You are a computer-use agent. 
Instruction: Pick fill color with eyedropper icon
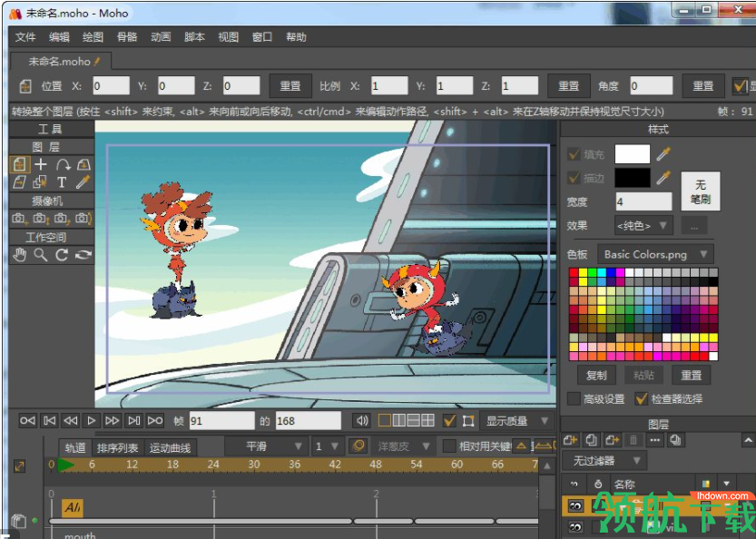(663, 154)
